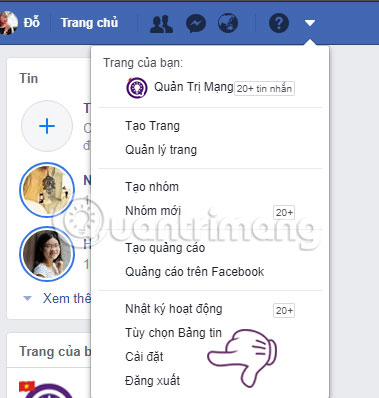Open the Friend Requests icon
This screenshot has height=398, width=379.
pyautogui.click(x=161, y=23)
